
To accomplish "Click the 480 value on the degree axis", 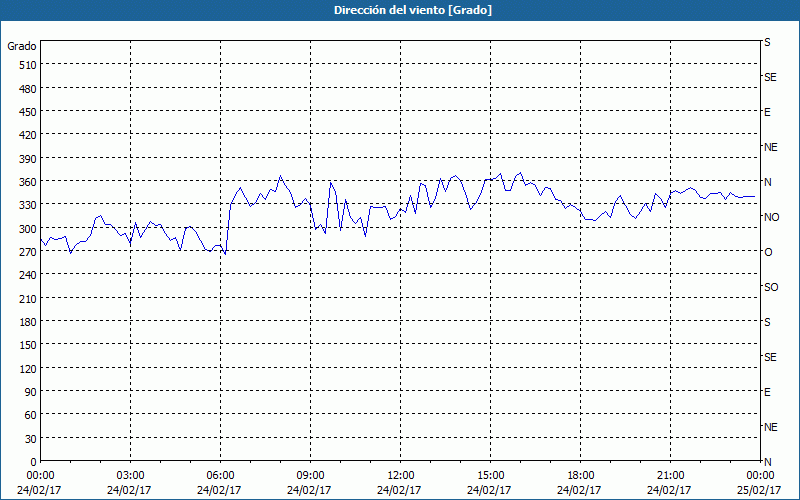I will pos(28,89).
